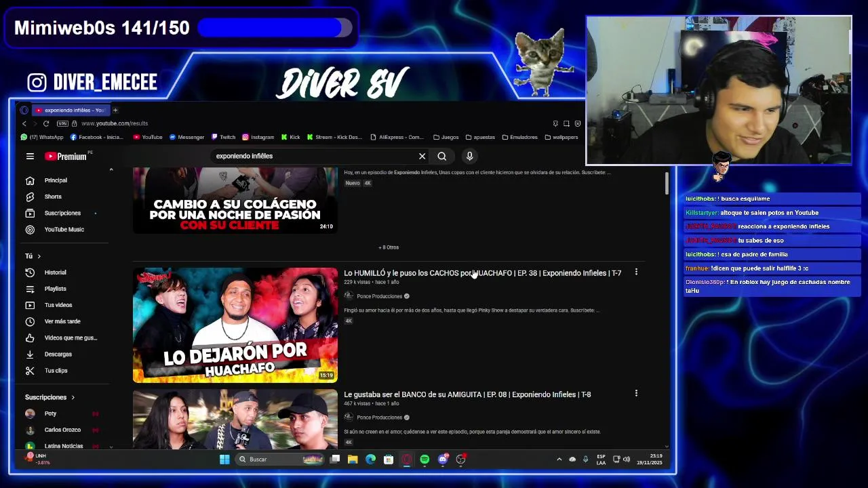Open Spotify from the taskbar
The height and width of the screenshot is (488, 868).
pos(425,460)
